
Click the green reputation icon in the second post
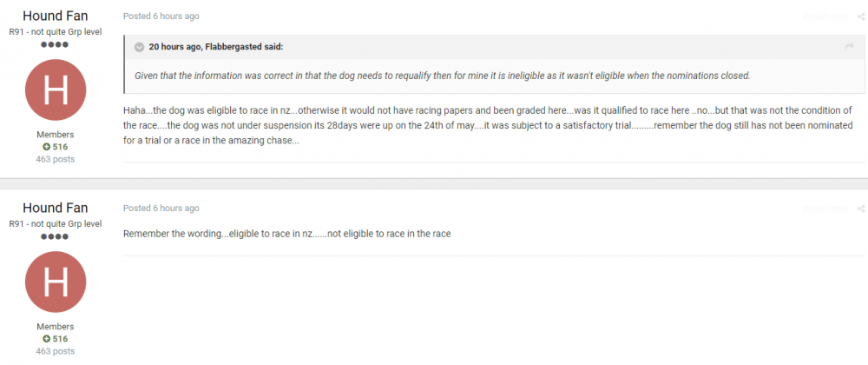[x=46, y=338]
